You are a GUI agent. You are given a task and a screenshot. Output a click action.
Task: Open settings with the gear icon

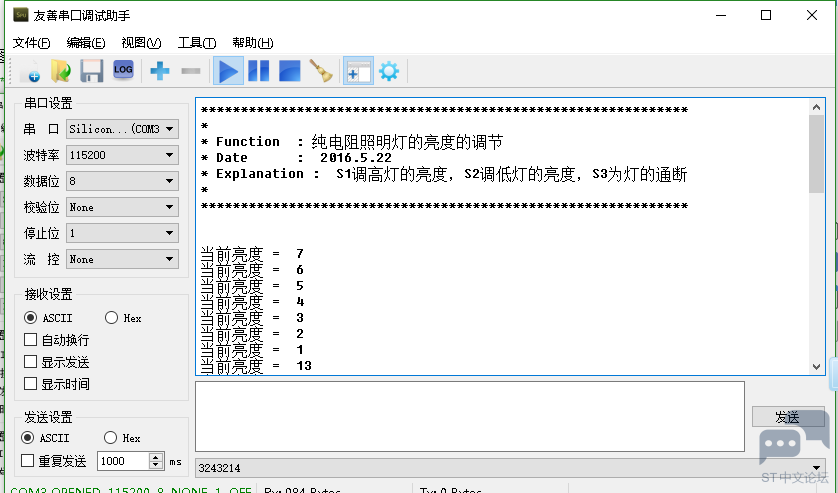point(389,71)
